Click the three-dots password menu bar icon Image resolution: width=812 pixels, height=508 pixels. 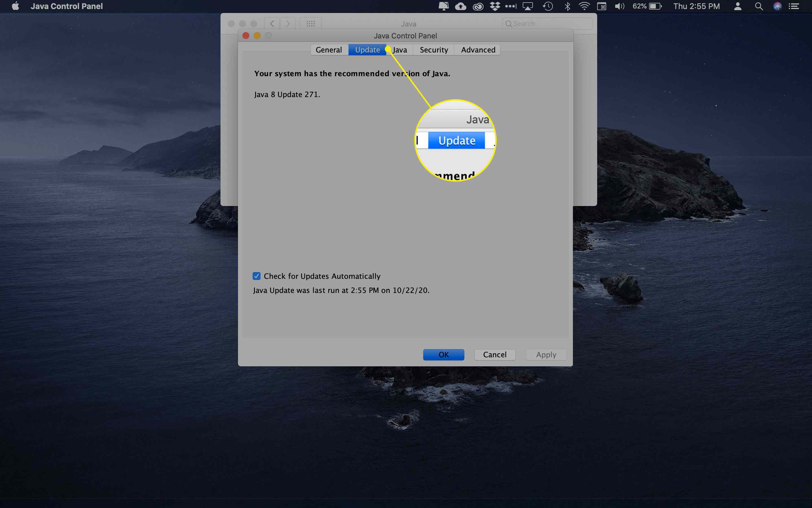tap(511, 6)
